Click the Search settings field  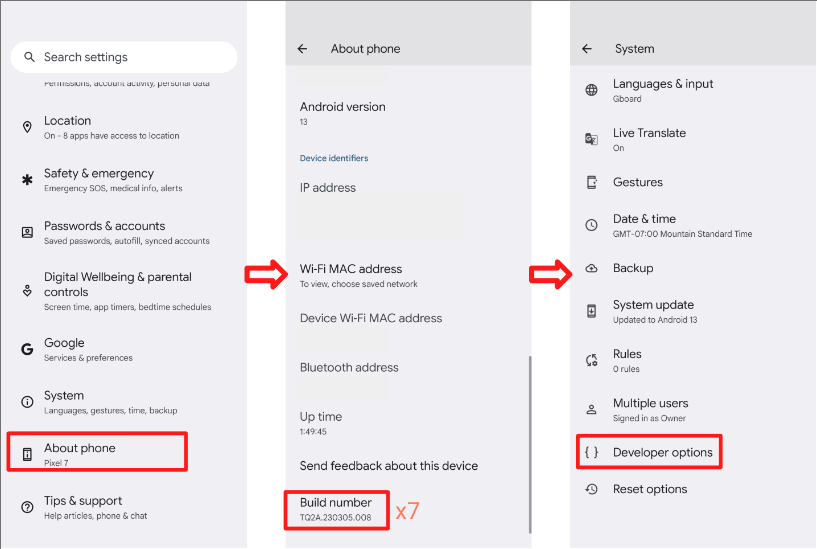124,57
